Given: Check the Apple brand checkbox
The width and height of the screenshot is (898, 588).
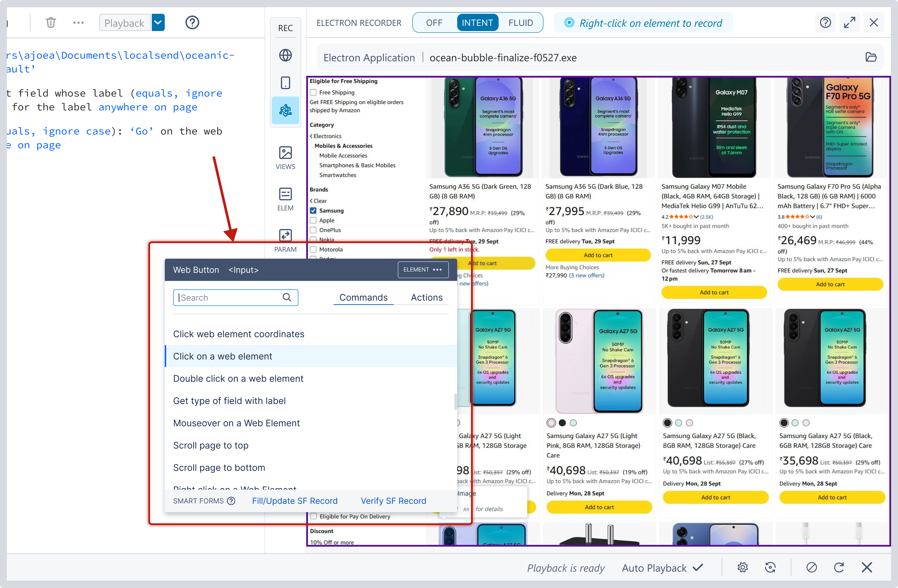Looking at the screenshot, I should pos(313,220).
